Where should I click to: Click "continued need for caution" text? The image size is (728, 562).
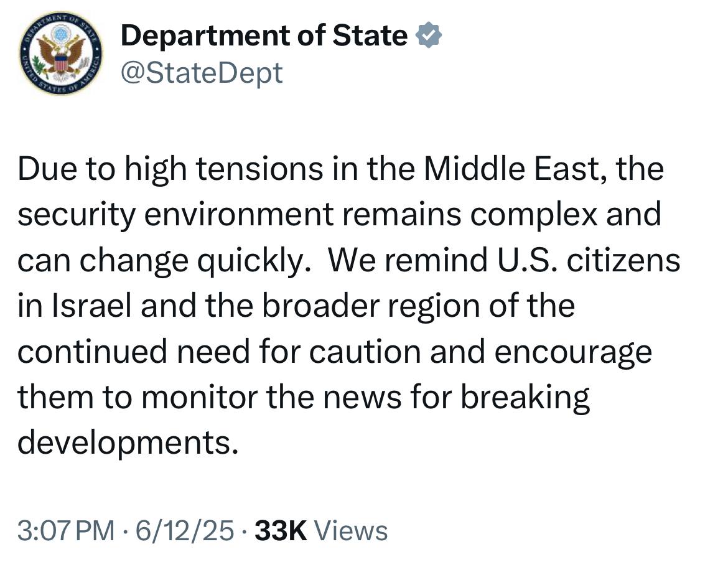click(x=219, y=352)
